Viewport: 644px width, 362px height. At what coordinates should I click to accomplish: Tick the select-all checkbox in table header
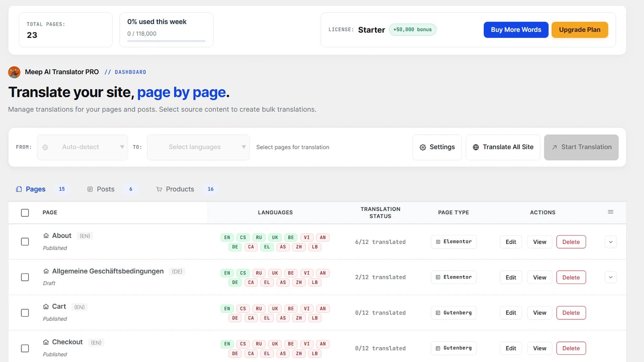(x=25, y=212)
